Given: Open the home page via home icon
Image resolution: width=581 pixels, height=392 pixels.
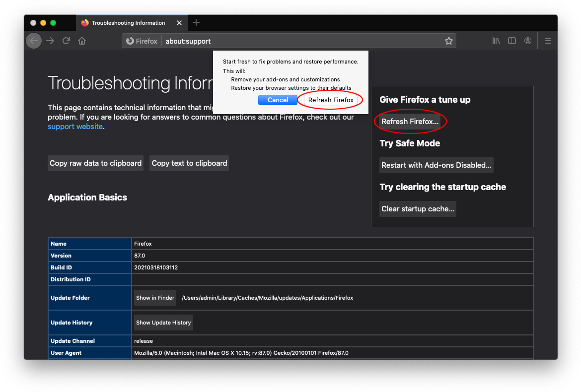Looking at the screenshot, I should pyautogui.click(x=82, y=41).
